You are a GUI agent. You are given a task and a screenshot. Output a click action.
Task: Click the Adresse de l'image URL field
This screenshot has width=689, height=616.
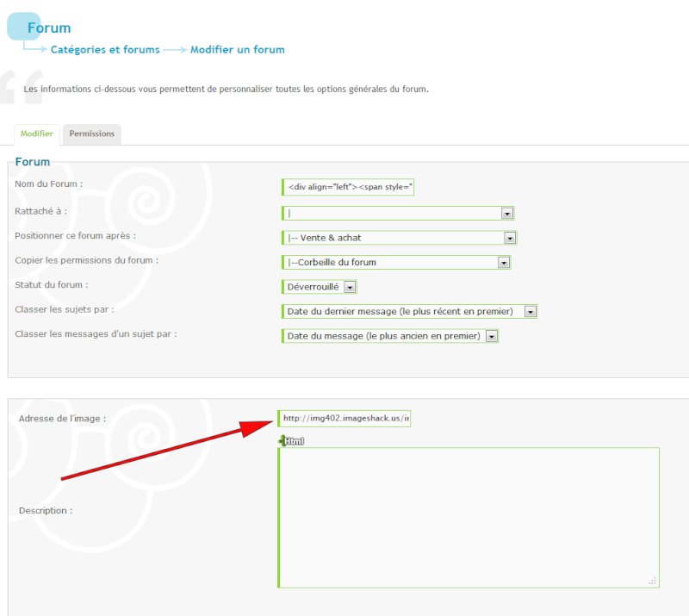(x=344, y=418)
